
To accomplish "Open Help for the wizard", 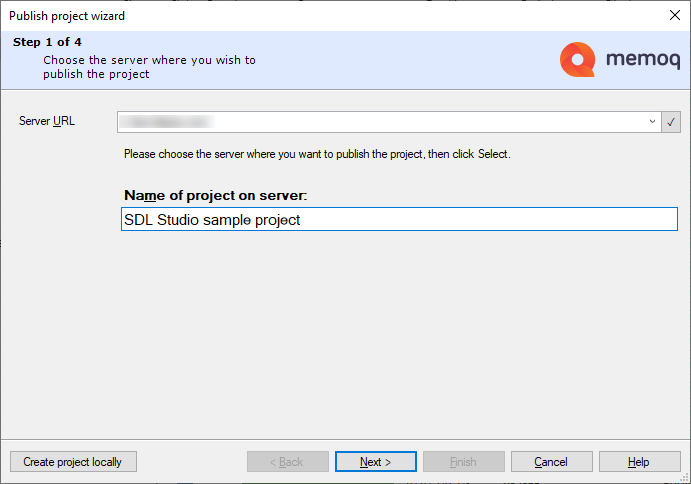I will (x=639, y=462).
